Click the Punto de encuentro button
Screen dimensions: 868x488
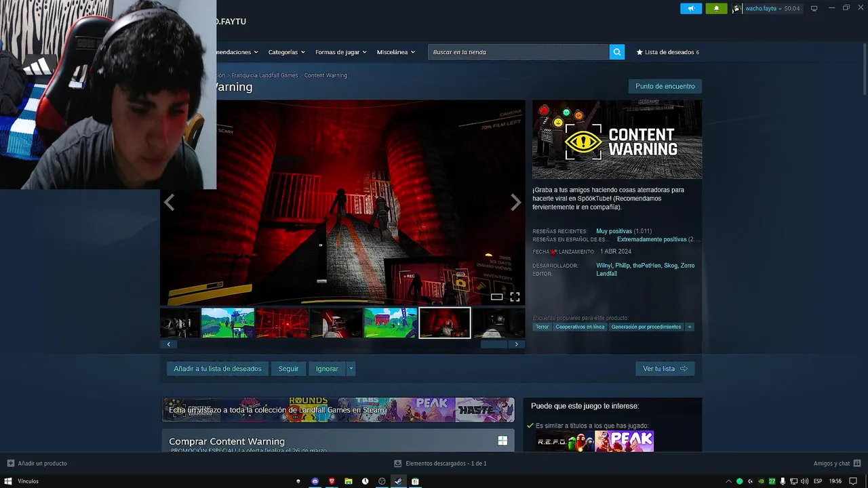(x=665, y=86)
